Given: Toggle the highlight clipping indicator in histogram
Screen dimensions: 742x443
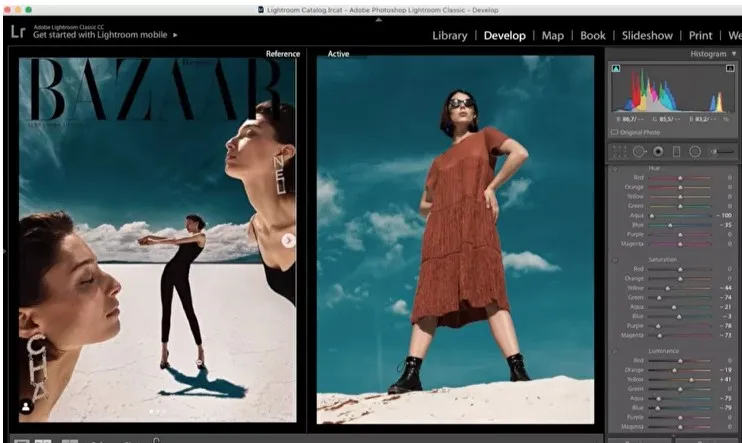Looking at the screenshot, I should (x=730, y=69).
